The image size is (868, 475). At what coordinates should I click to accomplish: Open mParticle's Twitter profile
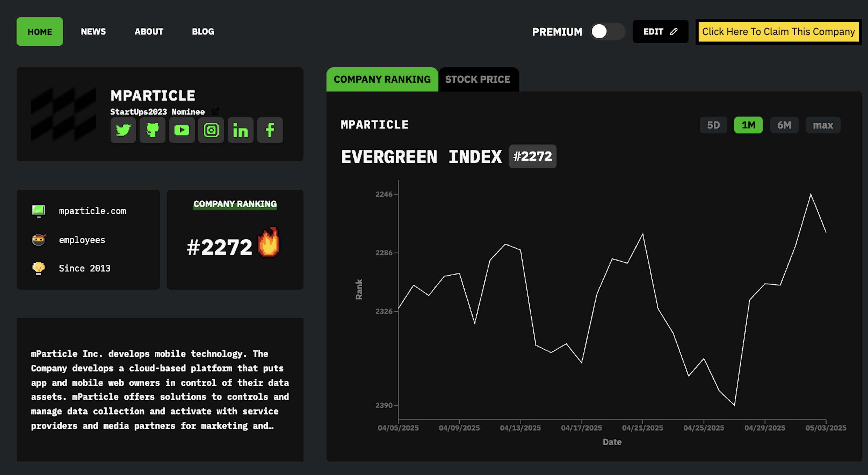click(123, 130)
